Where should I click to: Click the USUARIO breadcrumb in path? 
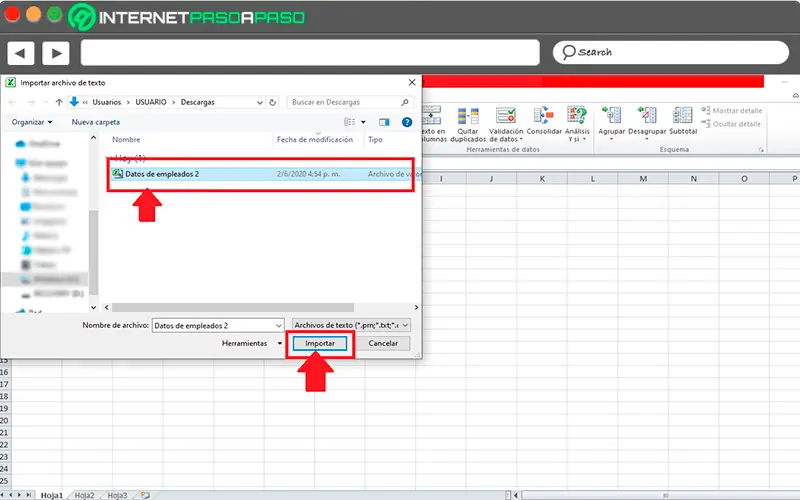[x=151, y=103]
